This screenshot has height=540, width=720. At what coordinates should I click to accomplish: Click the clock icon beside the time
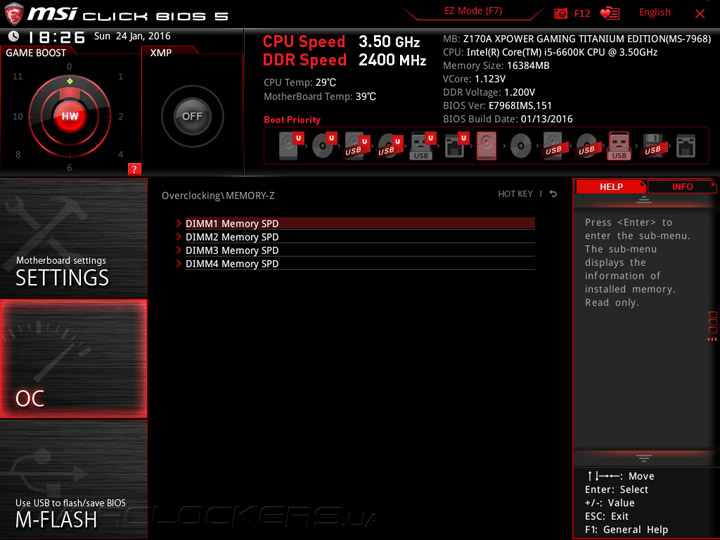click(x=14, y=36)
